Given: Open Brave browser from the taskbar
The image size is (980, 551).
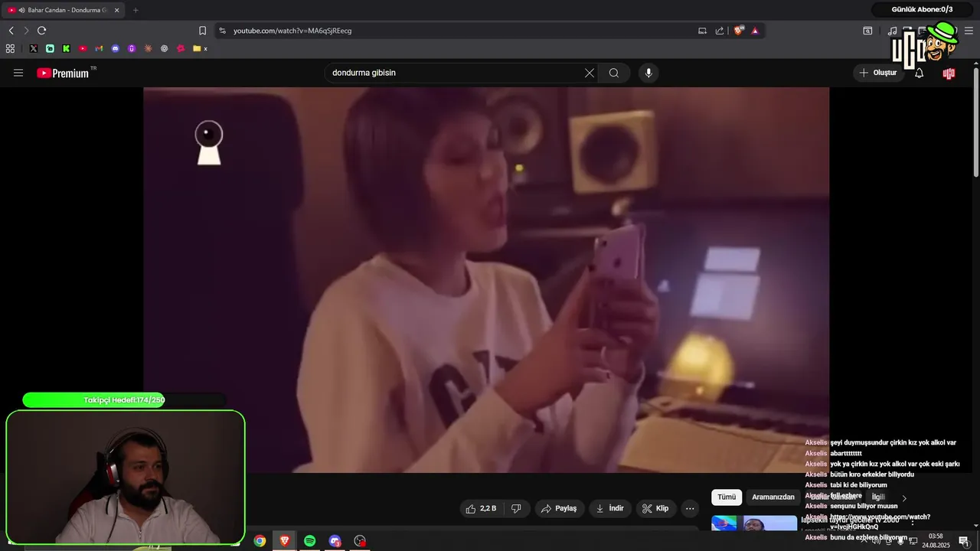Looking at the screenshot, I should click(x=285, y=541).
